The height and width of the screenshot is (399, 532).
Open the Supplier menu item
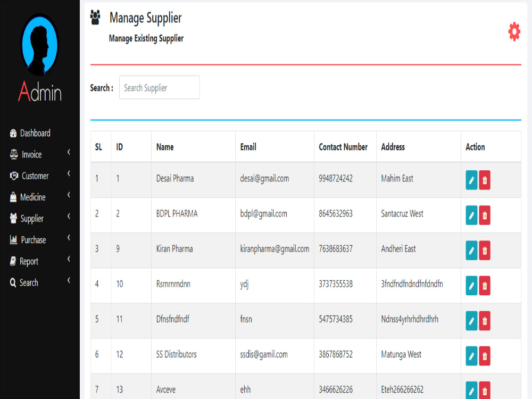pos(32,219)
